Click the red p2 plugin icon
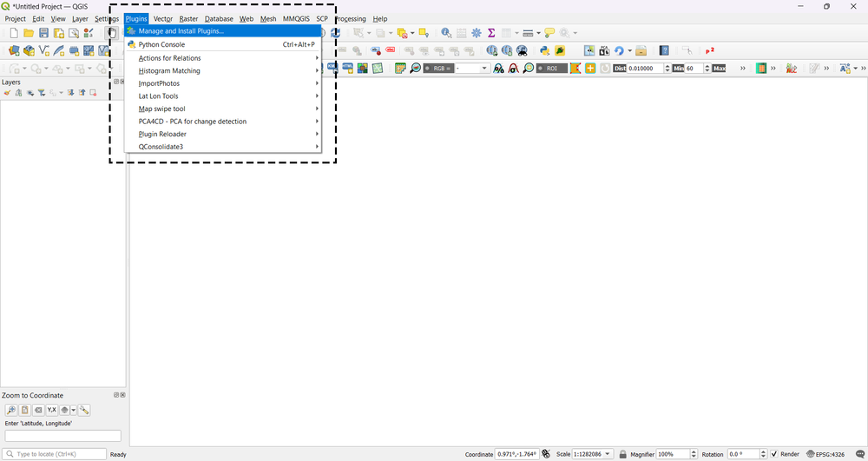This screenshot has height=461, width=868. click(710, 51)
